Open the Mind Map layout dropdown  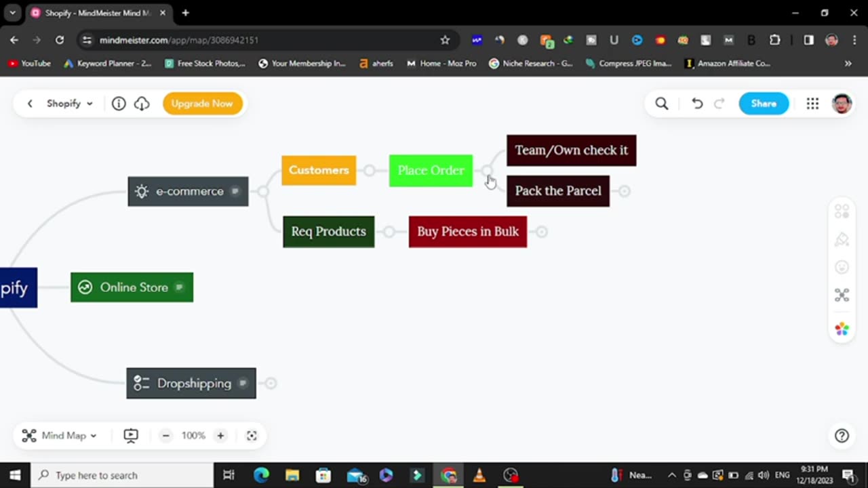[60, 436]
